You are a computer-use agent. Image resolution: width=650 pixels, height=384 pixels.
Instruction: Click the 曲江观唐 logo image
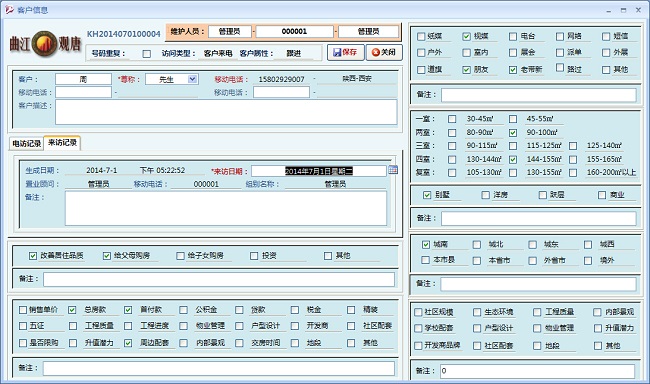click(x=45, y=43)
